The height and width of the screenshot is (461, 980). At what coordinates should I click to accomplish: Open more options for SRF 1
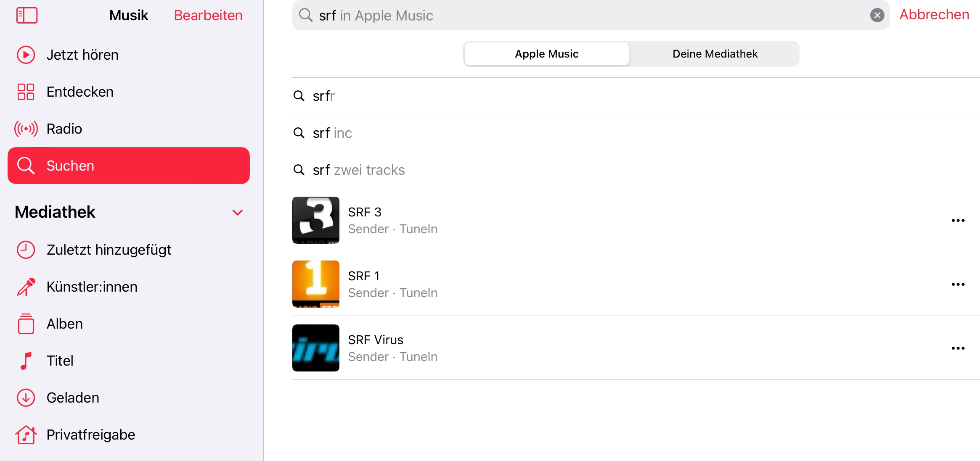[958, 285]
